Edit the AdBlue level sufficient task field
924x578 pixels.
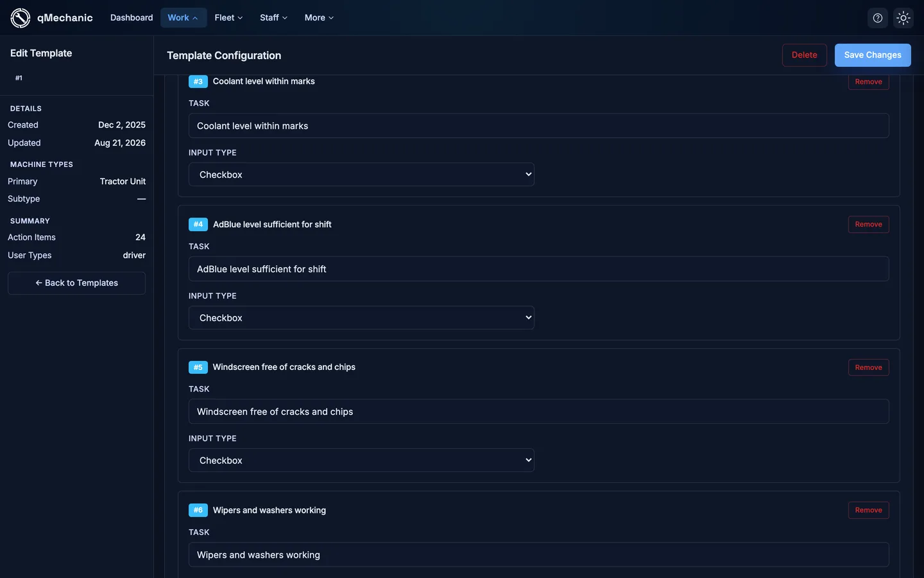538,269
